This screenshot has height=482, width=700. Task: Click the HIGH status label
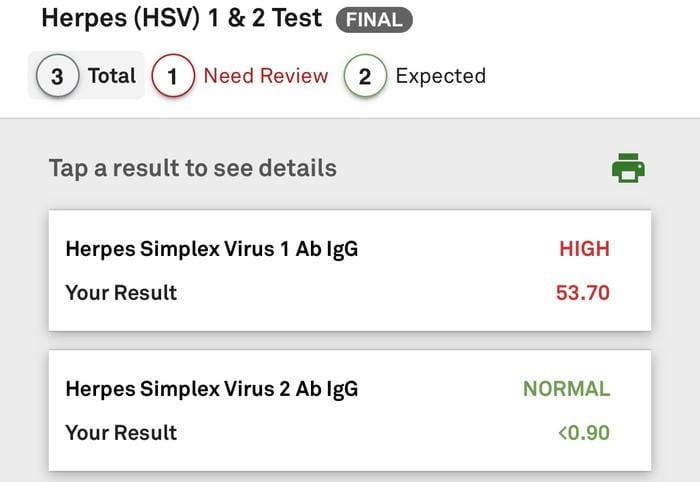pos(584,249)
